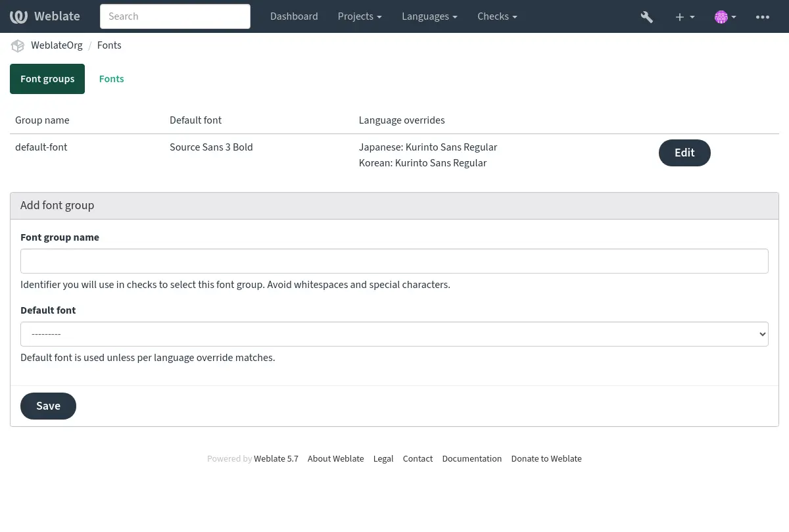Open About Weblate link
789x532 pixels.
(x=335, y=459)
